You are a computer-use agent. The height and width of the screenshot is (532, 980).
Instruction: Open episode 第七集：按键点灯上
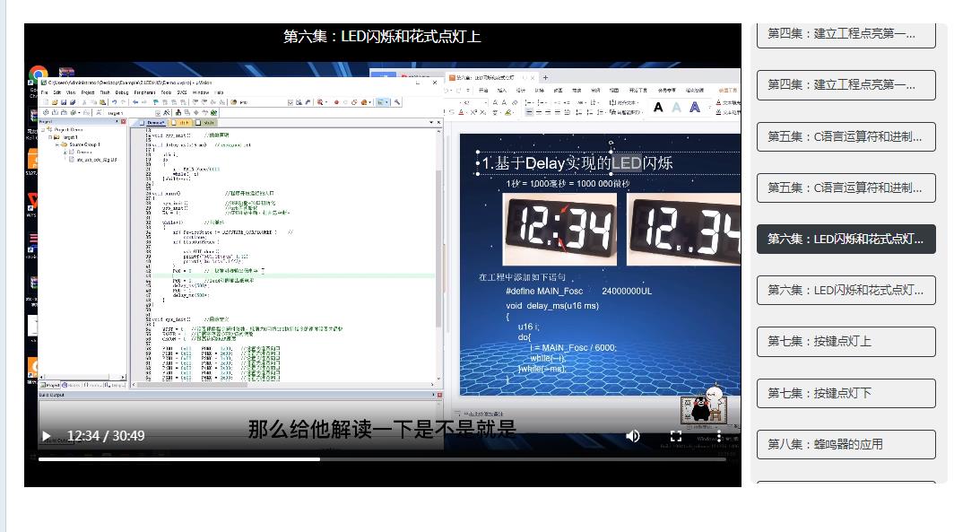click(846, 341)
